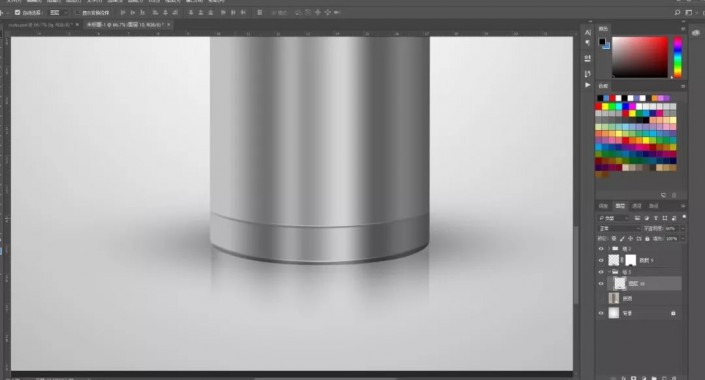Open the Swatches panel menu button
The width and height of the screenshot is (705, 380).
tap(683, 86)
